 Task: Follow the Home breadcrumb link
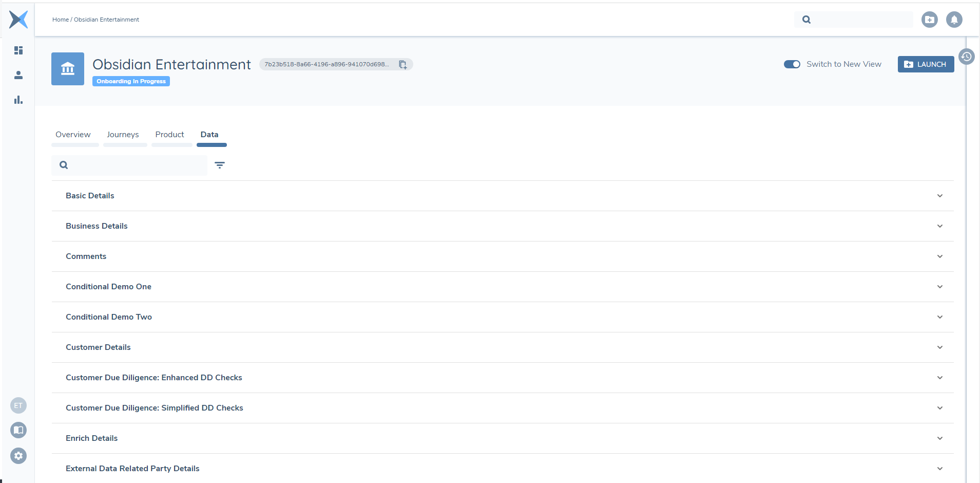click(60, 20)
